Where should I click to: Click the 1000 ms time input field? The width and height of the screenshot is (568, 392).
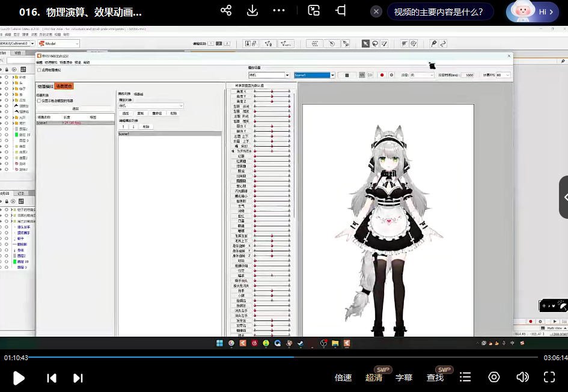pos(469,75)
